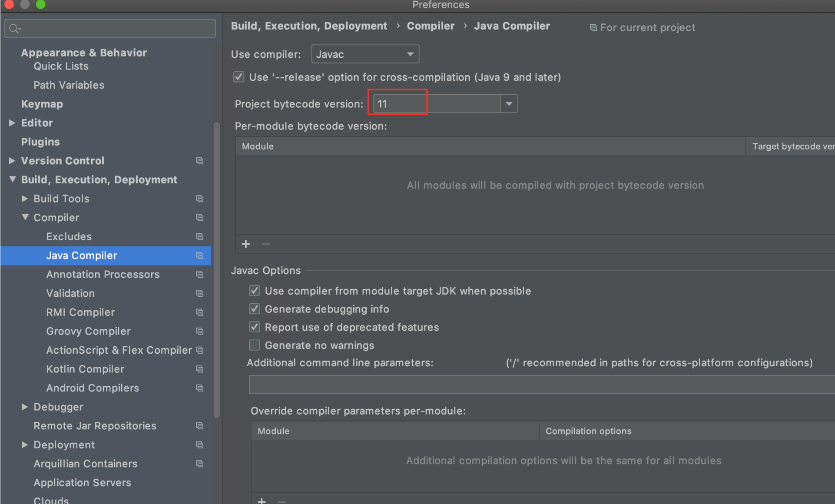
Task: Click the For current project icon
Action: 593,28
